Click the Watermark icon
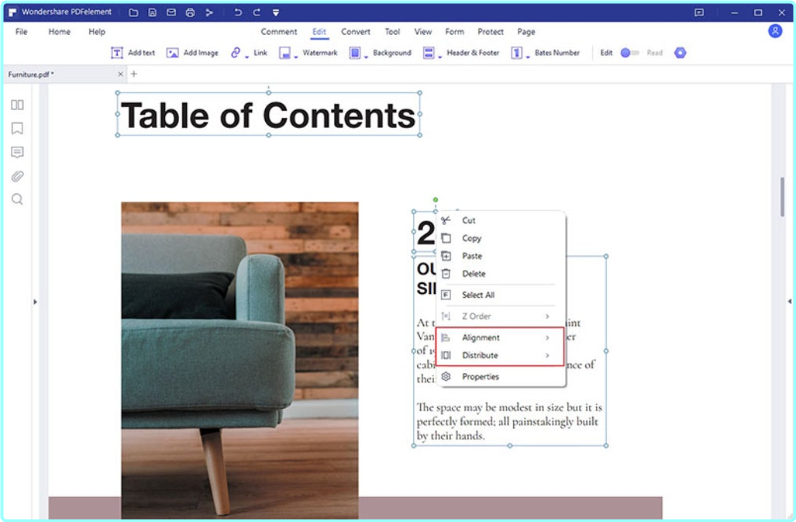The image size is (796, 522). point(285,53)
